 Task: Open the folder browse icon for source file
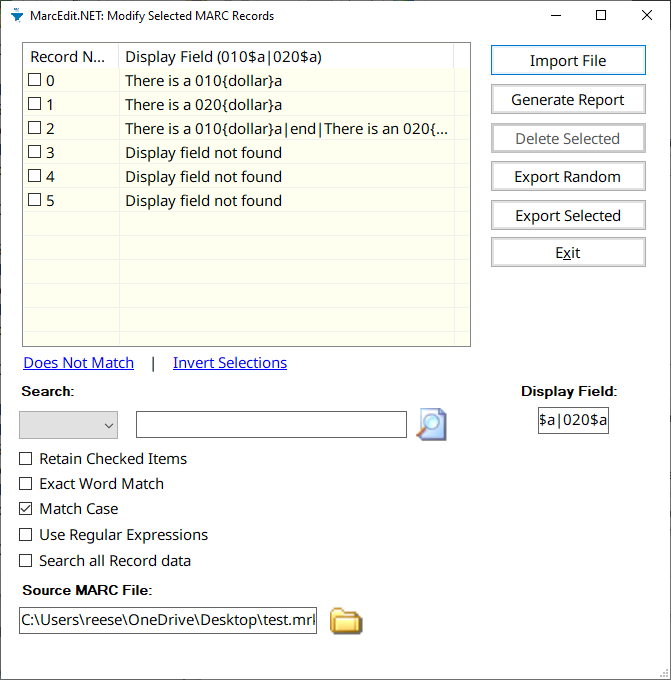click(346, 621)
